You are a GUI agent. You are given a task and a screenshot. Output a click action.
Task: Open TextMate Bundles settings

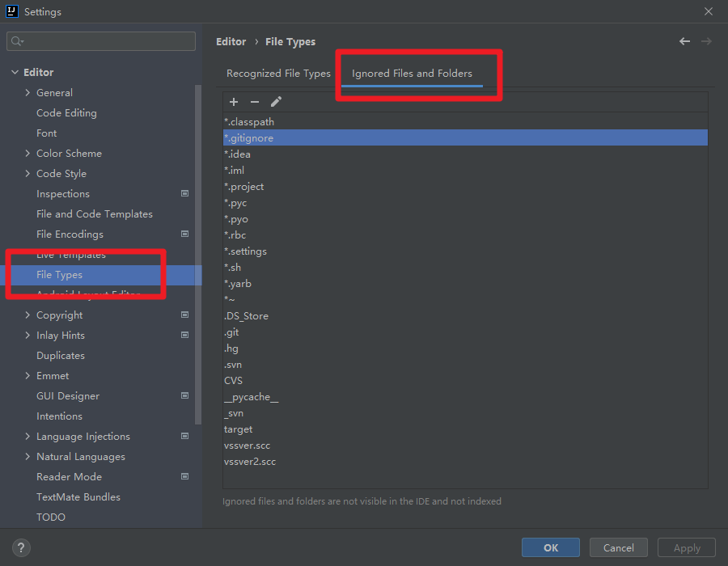78,497
